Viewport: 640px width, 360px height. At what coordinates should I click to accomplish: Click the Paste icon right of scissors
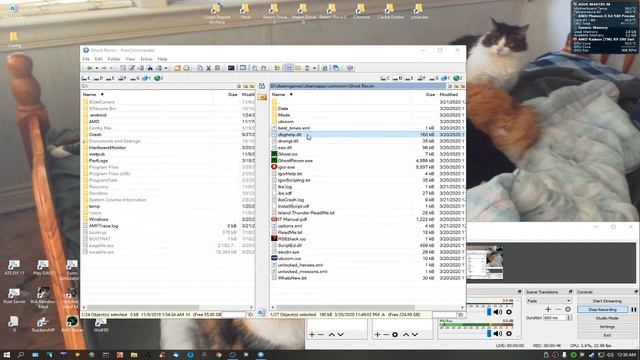click(x=218, y=68)
